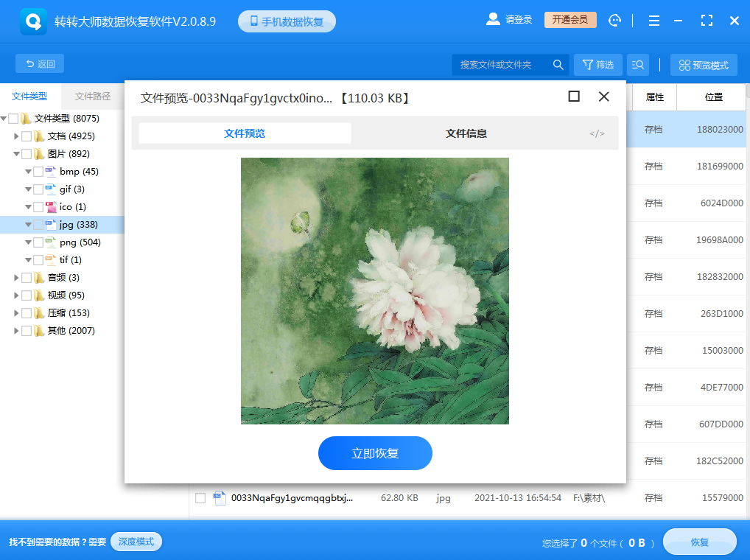
Task: Click the 请登录 login link
Action: [x=519, y=20]
